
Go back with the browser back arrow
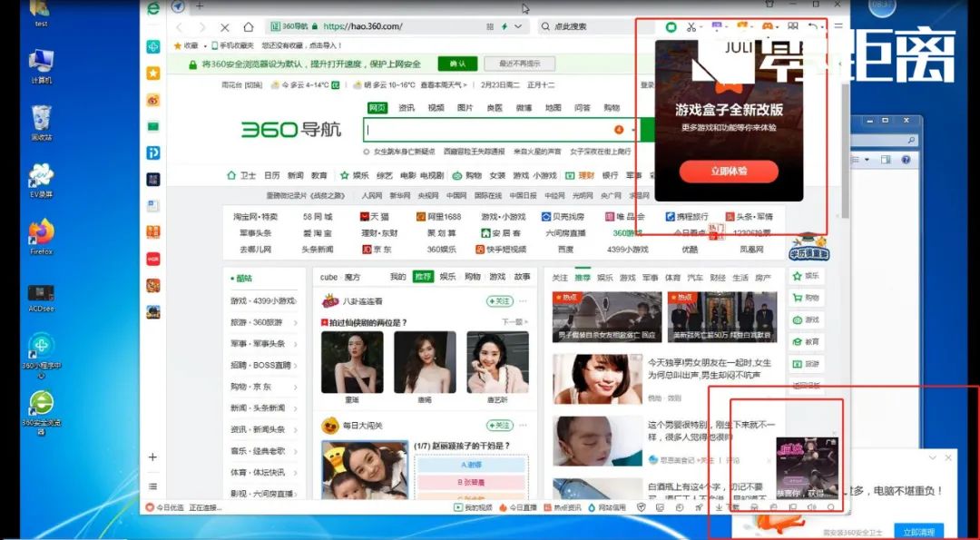(x=180, y=27)
